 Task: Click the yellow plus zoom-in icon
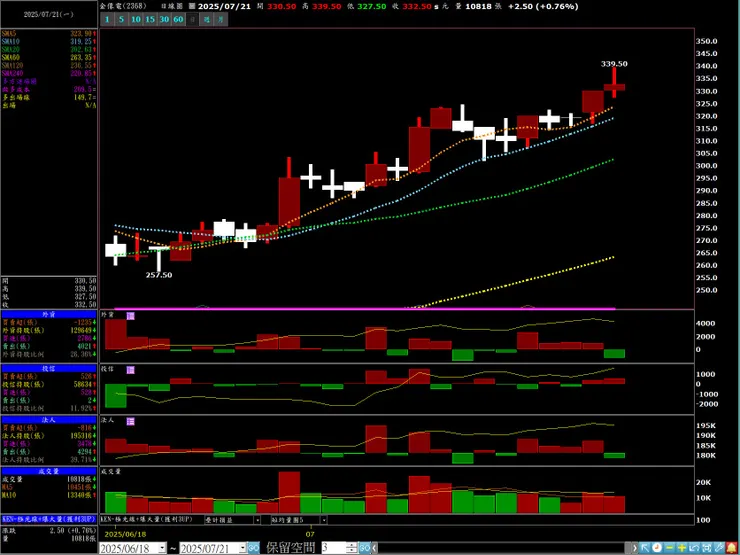pyautogui.click(x=682, y=548)
